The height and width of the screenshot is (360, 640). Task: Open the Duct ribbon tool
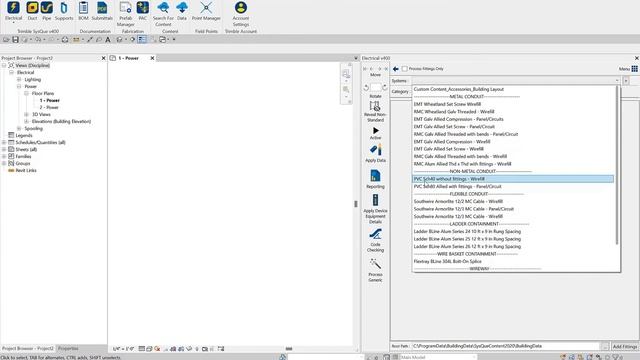pos(32,11)
